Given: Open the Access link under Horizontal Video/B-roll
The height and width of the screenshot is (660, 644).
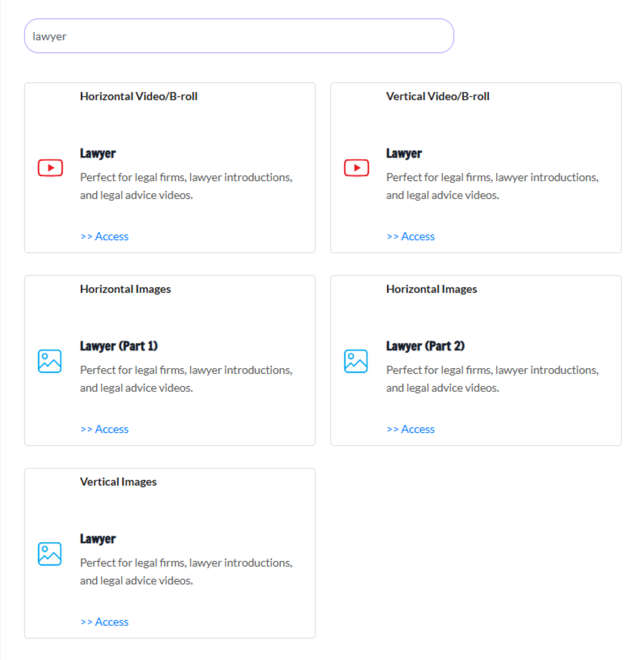Looking at the screenshot, I should (x=105, y=236).
